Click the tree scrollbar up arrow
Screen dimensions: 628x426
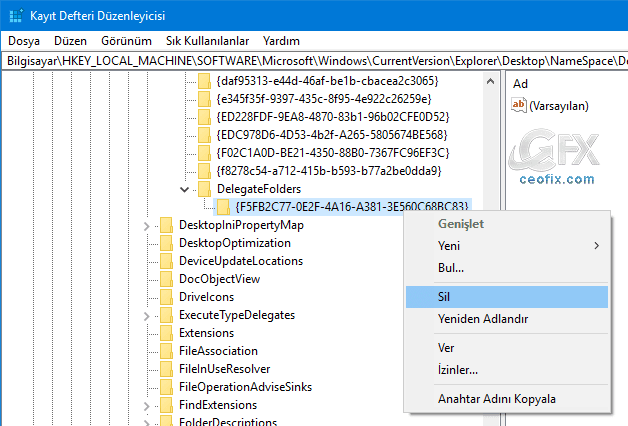pos(490,81)
